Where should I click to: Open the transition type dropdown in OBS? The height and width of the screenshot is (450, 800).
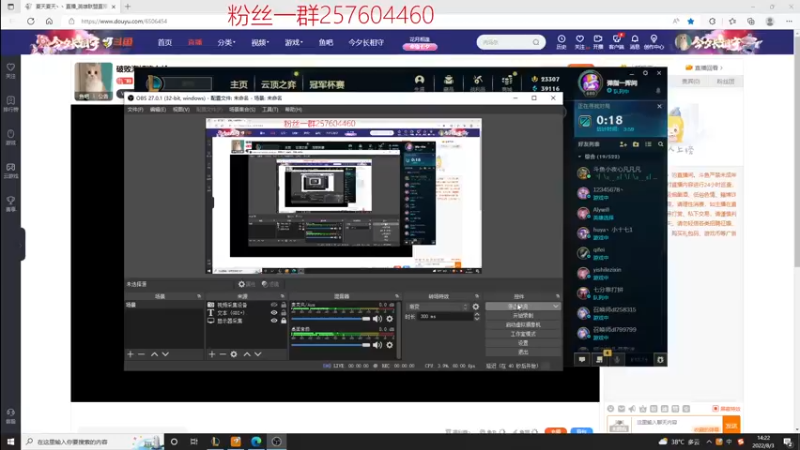pos(438,307)
